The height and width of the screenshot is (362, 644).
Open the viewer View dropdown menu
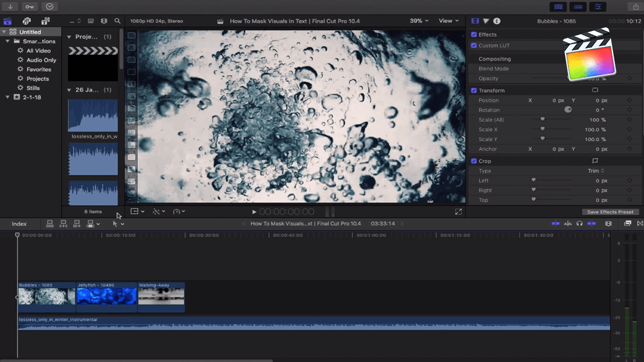448,21
